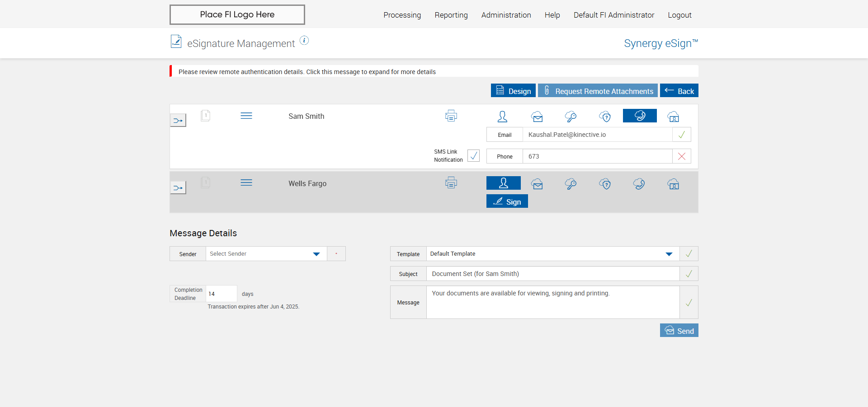This screenshot has height=407, width=868.
Task: Open the hamburger lines icon for Wells Fargo
Action: [246, 182]
